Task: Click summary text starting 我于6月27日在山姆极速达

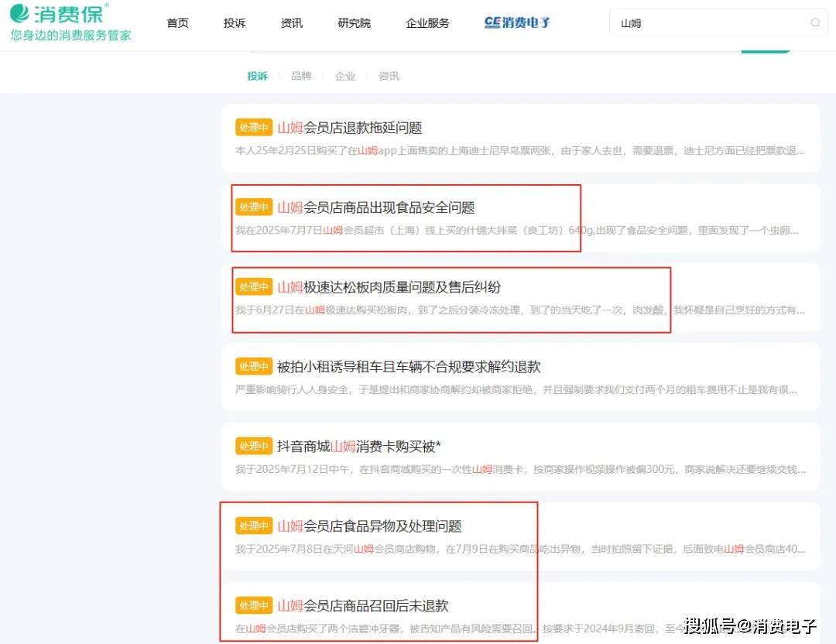Action: tap(520, 310)
